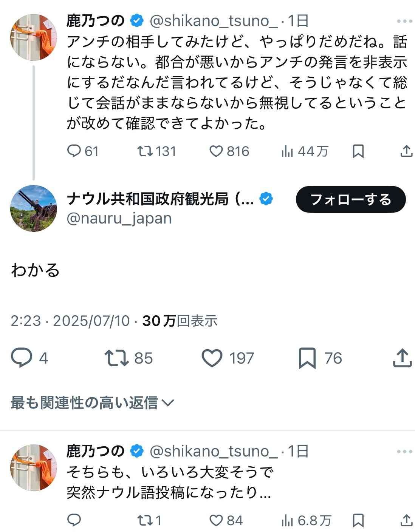This screenshot has height=532, width=415.
Task: Like the bottom reply with 84 likes
Action: [216, 521]
